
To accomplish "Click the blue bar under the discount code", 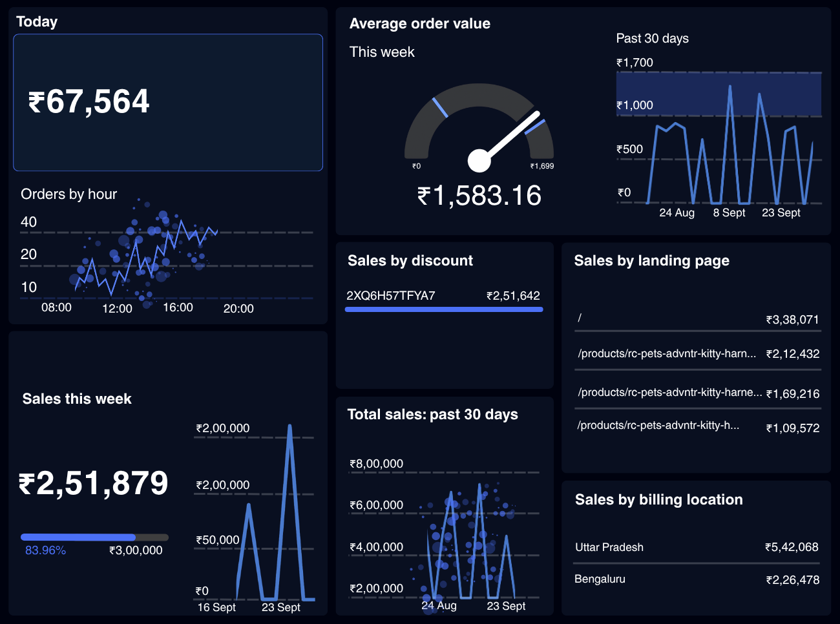I will pyautogui.click(x=443, y=309).
